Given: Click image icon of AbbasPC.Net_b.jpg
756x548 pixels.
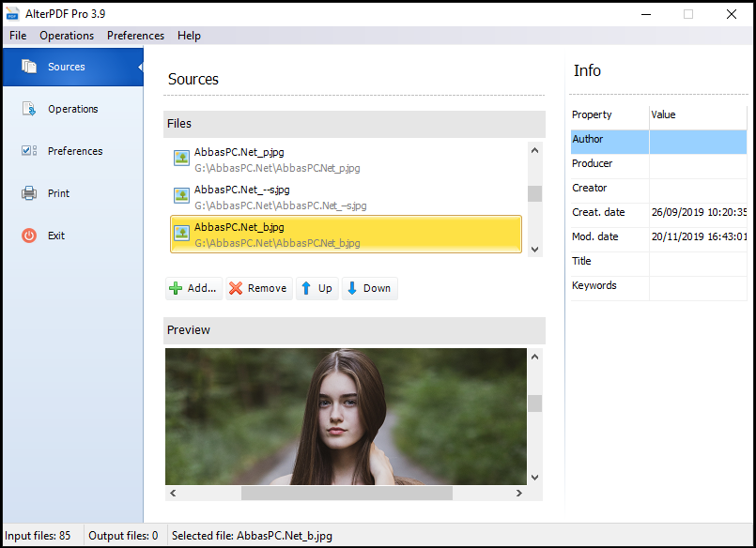Looking at the screenshot, I should click(x=182, y=233).
